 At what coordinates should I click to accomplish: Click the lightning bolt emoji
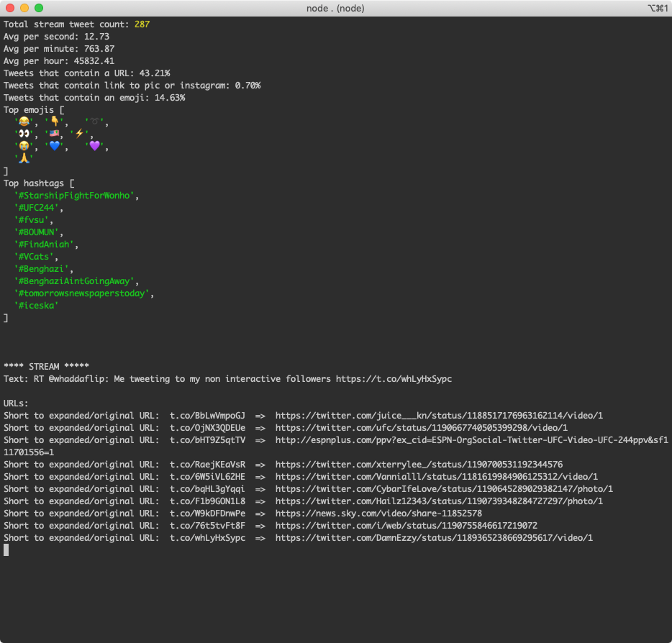point(79,134)
